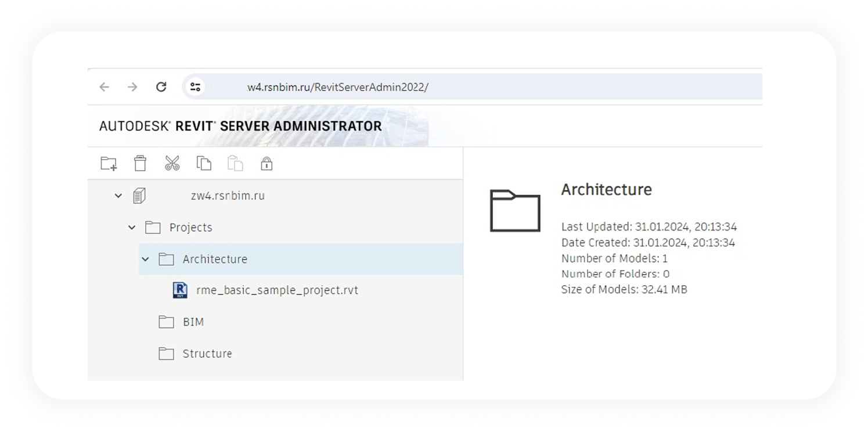
Task: Click the Delete trash can icon
Action: (140, 164)
